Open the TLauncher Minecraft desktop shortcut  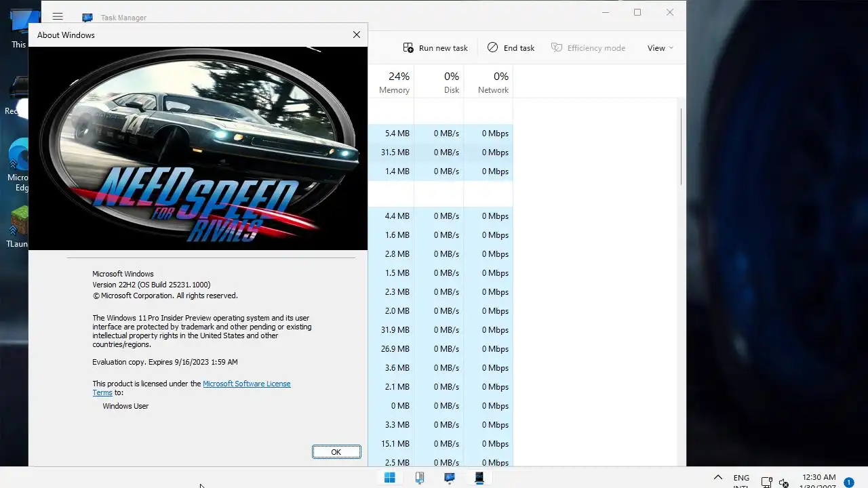pos(19,227)
